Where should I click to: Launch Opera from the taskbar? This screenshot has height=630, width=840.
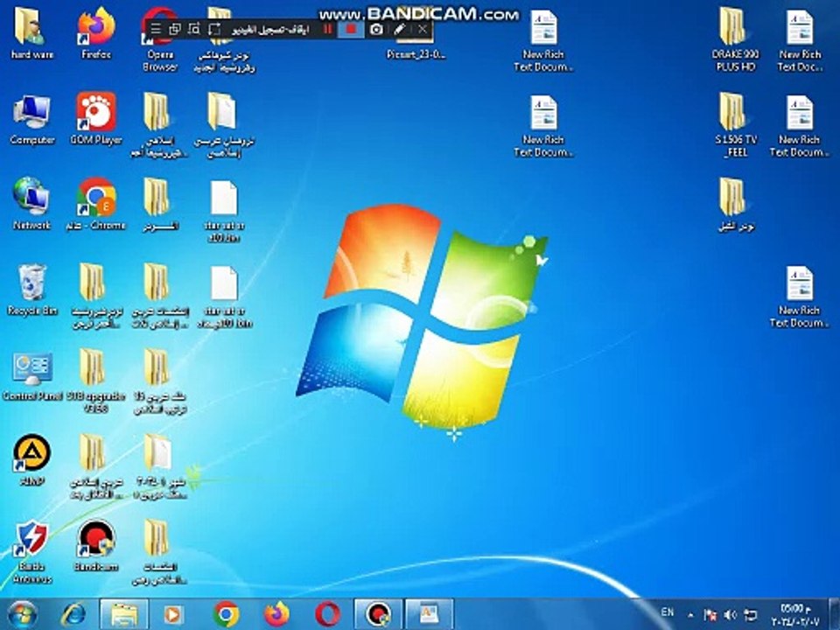click(327, 614)
